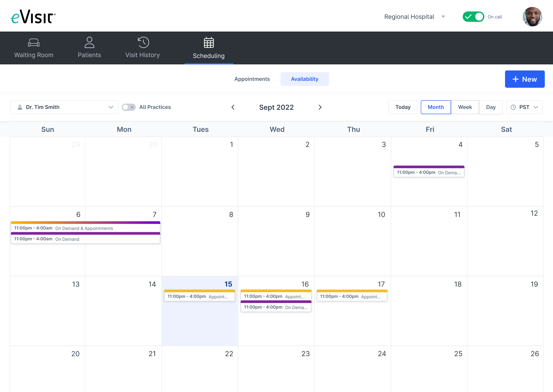Click the Waiting Room sofa icon

(34, 43)
